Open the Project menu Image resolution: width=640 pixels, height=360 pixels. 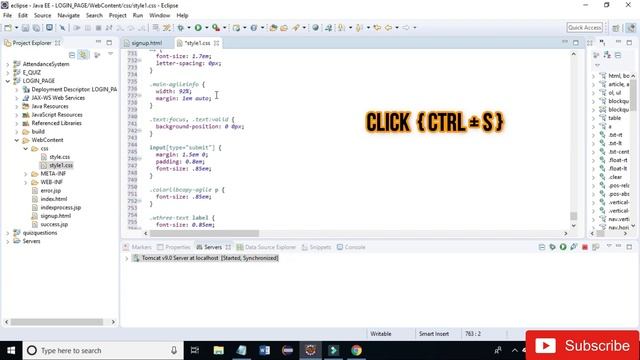click(118, 15)
